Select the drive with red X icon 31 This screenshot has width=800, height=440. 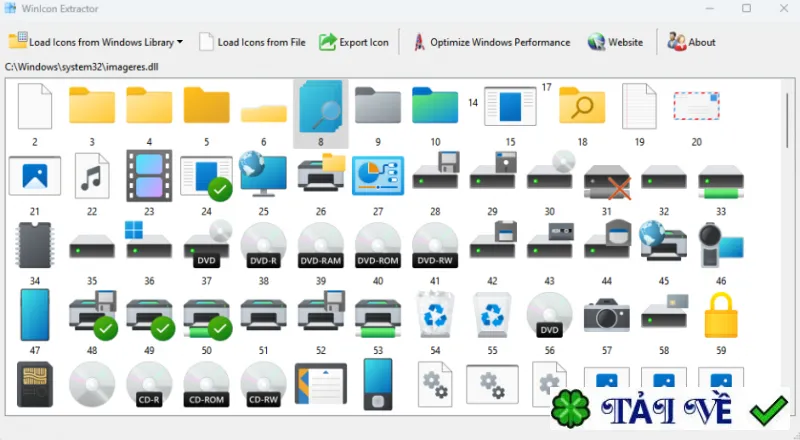pyautogui.click(x=607, y=182)
